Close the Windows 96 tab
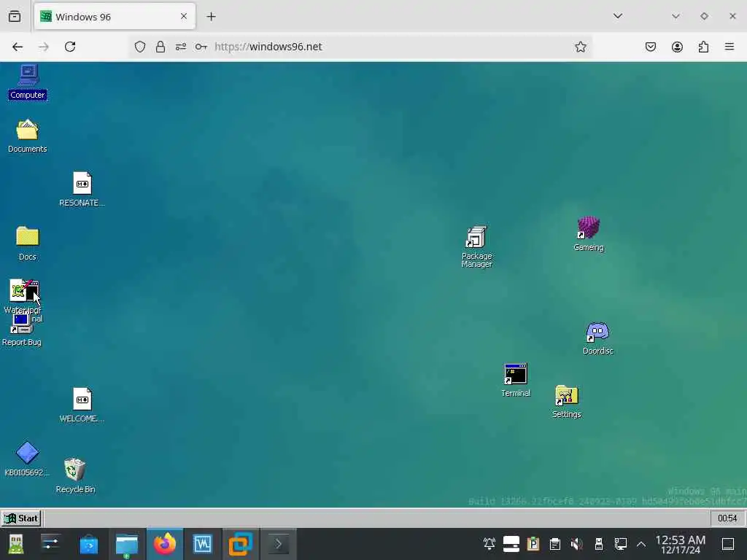The height and width of the screenshot is (560, 747). (x=184, y=17)
